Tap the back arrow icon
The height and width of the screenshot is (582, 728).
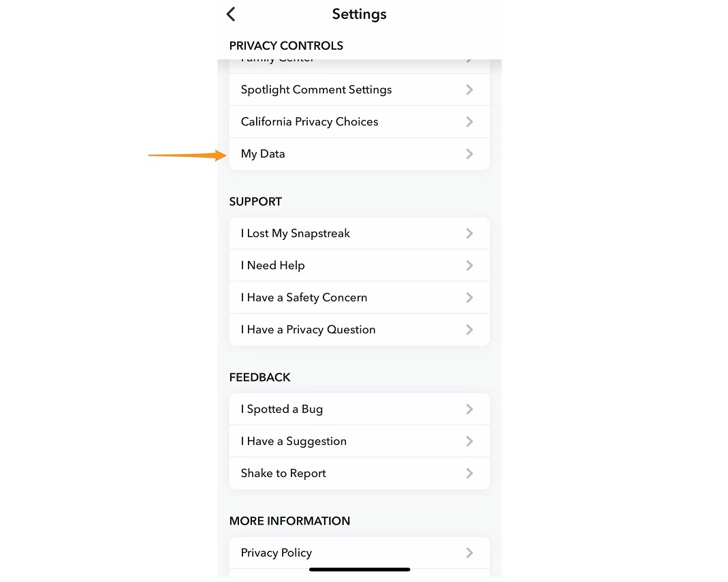tap(231, 14)
